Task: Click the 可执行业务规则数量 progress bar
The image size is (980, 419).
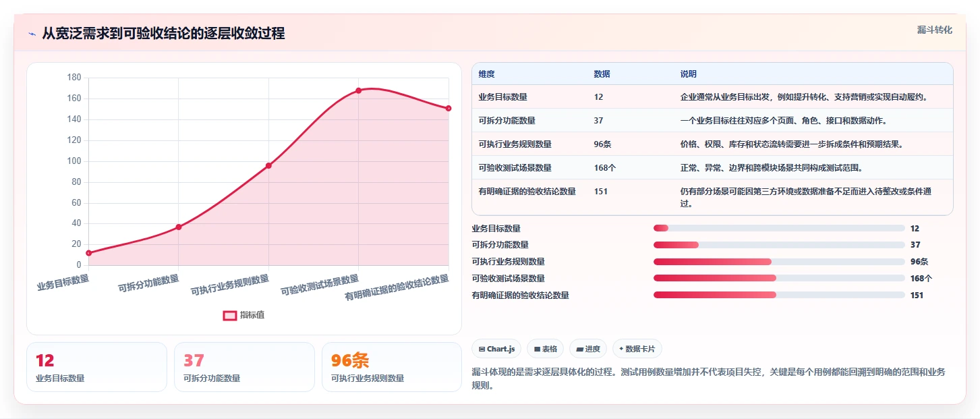Action: pos(779,262)
